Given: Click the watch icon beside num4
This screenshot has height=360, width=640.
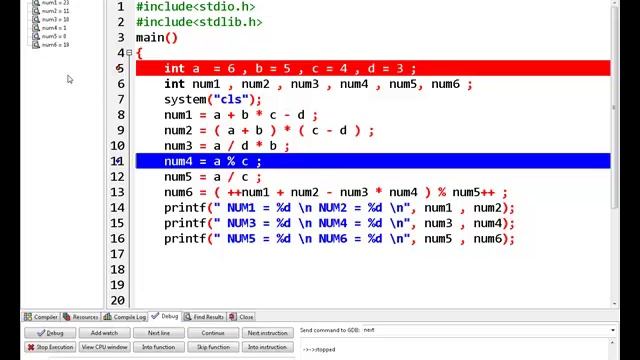Looking at the screenshot, I should click(36, 28).
